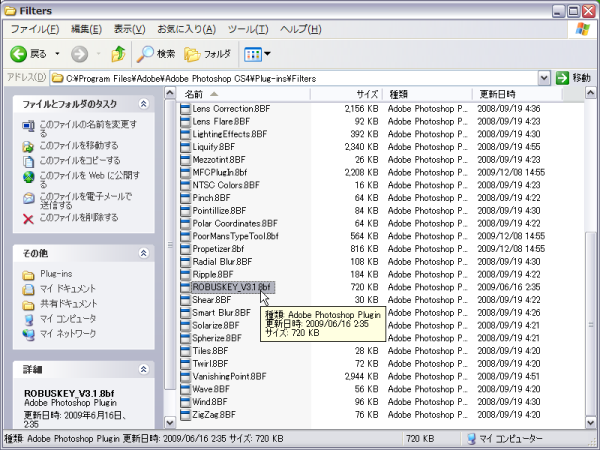The image size is (600, 450).
Task: Click the マイ ネットワーク sidebar icon
Action: 28,334
